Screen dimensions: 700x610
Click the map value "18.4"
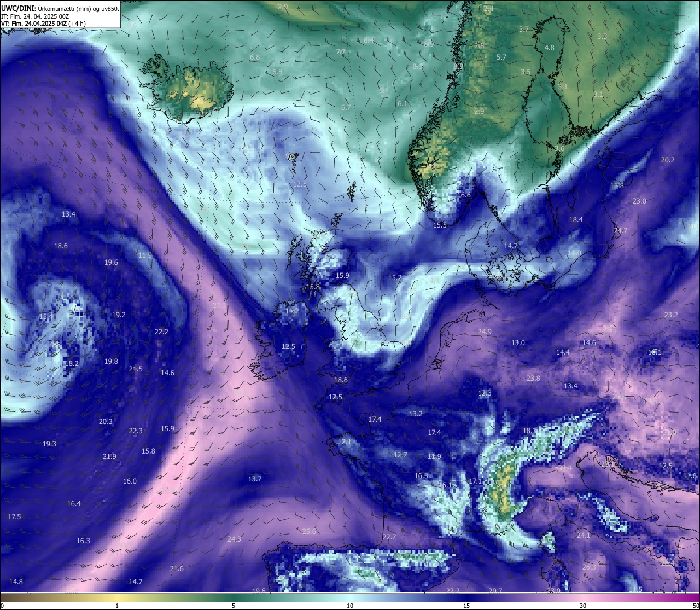coord(576,219)
